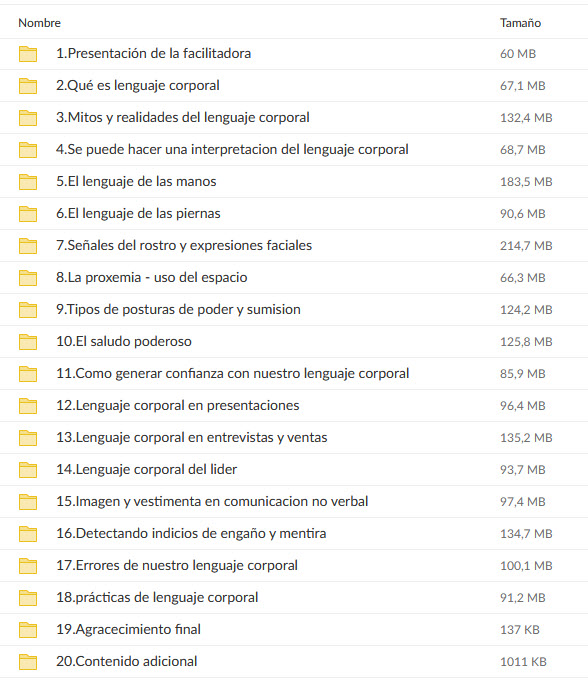
Task: Click the 214,7 MB size value
Action: 526,246
